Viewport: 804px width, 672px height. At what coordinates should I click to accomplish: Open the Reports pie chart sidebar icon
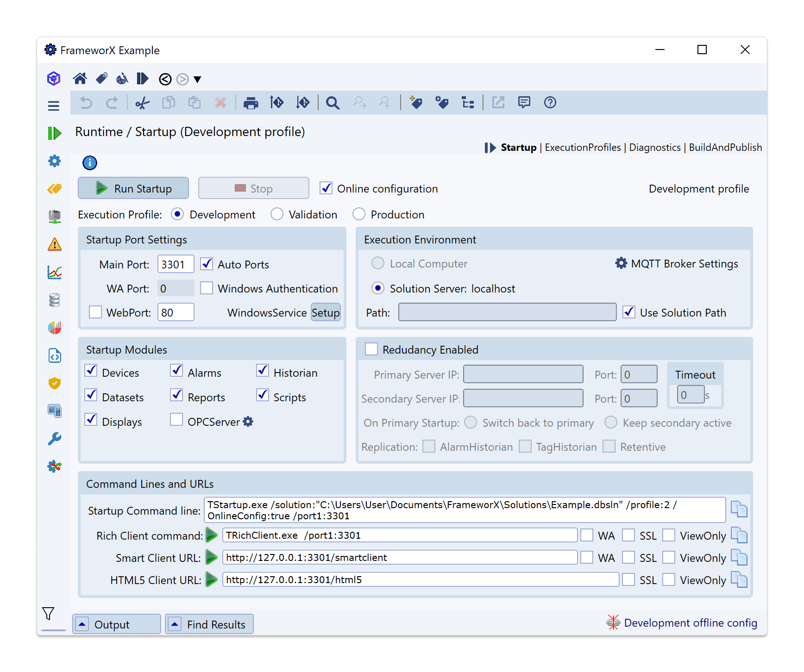(54, 328)
